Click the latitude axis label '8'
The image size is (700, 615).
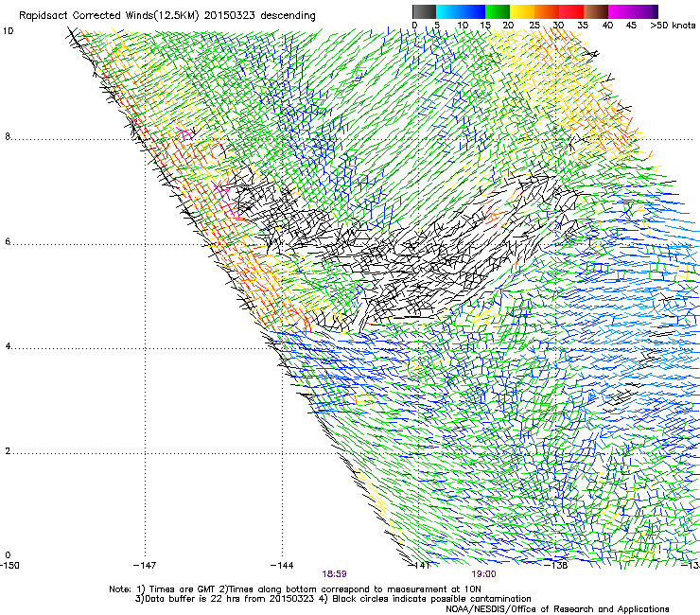(x=8, y=136)
